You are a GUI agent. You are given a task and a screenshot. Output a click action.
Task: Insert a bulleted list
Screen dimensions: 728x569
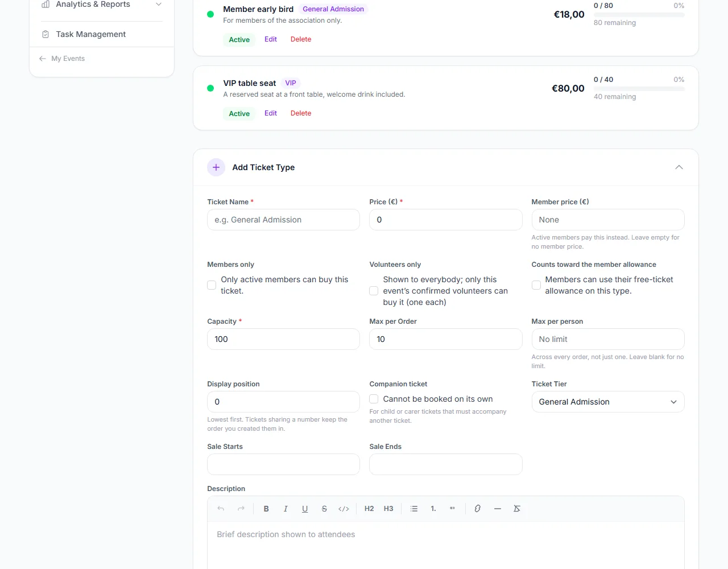pos(414,509)
